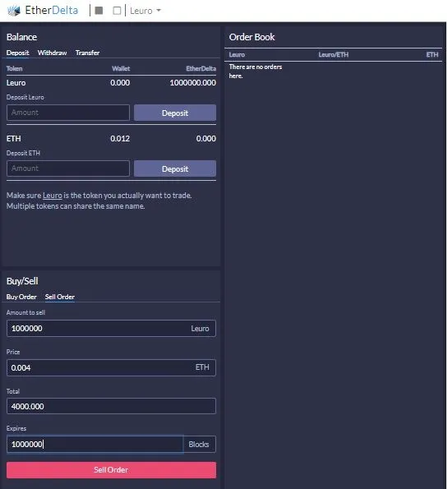
Task: Switch to the Buy Order tab
Action: pyautogui.click(x=21, y=297)
